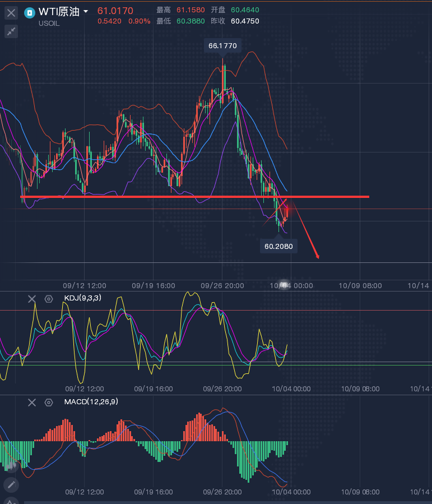Click main chart axis label 09/19 16:00

tap(154, 285)
